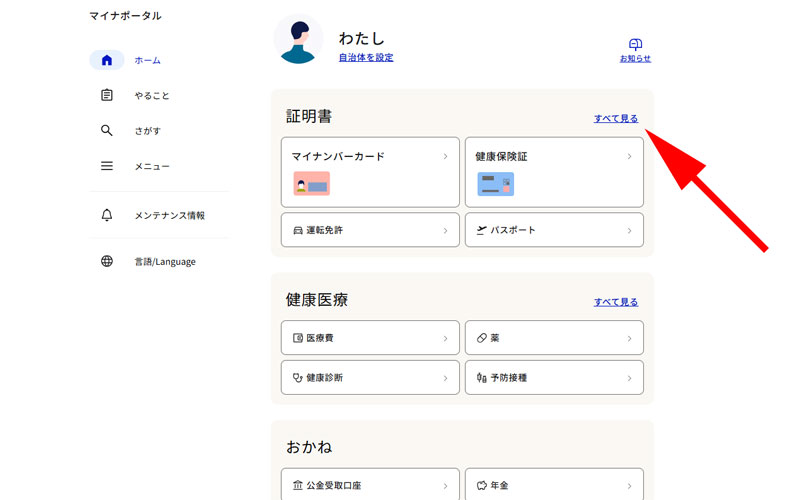The image size is (800, 500).
Task: Open 医療費 label
Action: click(x=320, y=338)
